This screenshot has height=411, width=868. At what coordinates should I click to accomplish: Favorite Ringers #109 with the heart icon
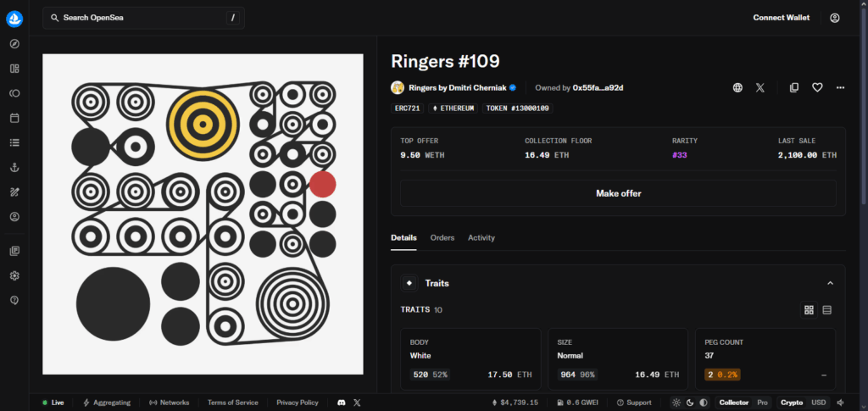point(817,87)
